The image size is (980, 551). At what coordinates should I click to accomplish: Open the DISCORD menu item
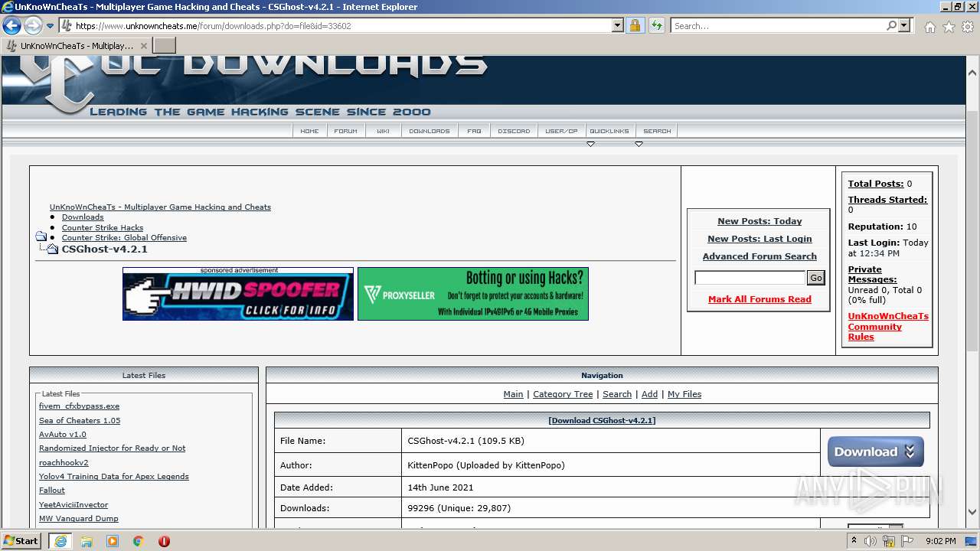point(514,131)
